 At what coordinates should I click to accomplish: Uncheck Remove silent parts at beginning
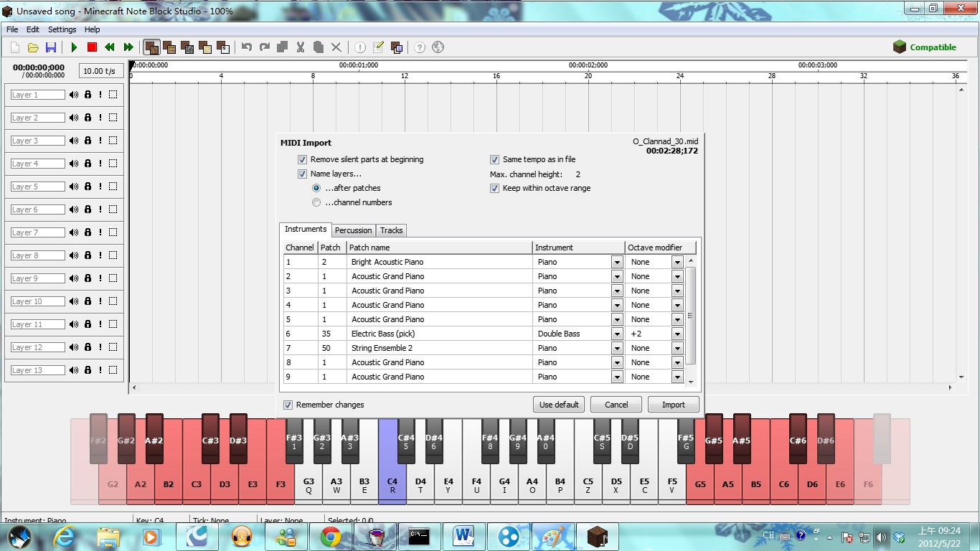303,159
